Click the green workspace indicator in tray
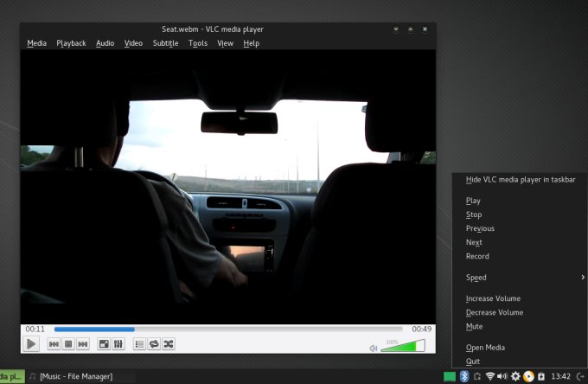Image resolution: width=588 pixels, height=384 pixels. [x=450, y=376]
